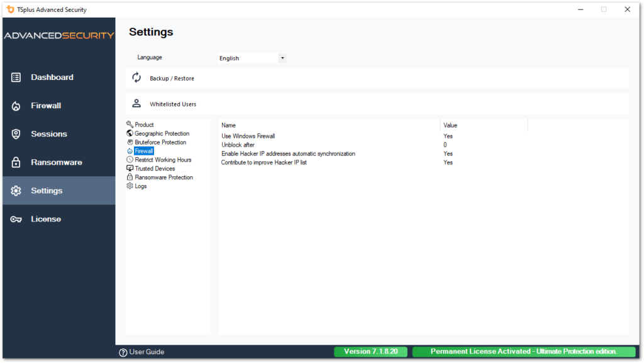Open the Sessions section
Image resolution: width=644 pixels, height=363 pixels.
coord(49,133)
